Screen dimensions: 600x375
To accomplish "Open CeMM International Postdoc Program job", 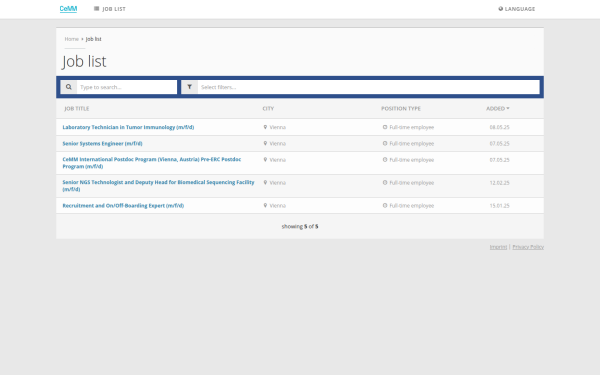I will point(152,163).
